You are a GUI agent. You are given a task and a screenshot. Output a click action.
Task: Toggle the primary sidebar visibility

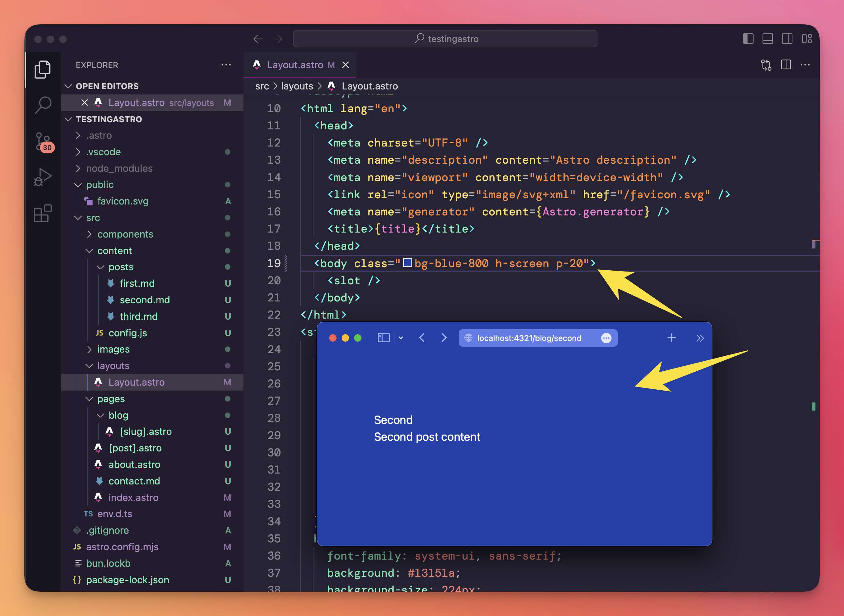click(748, 39)
